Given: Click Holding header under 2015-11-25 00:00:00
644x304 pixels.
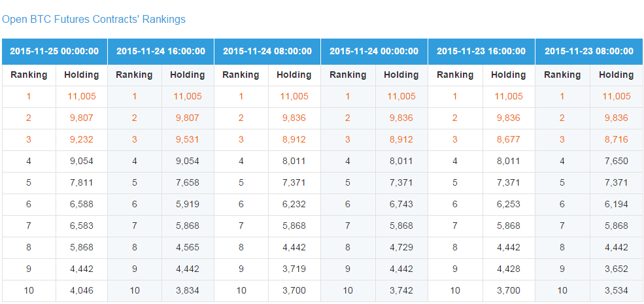Looking at the screenshot, I should [81, 75].
